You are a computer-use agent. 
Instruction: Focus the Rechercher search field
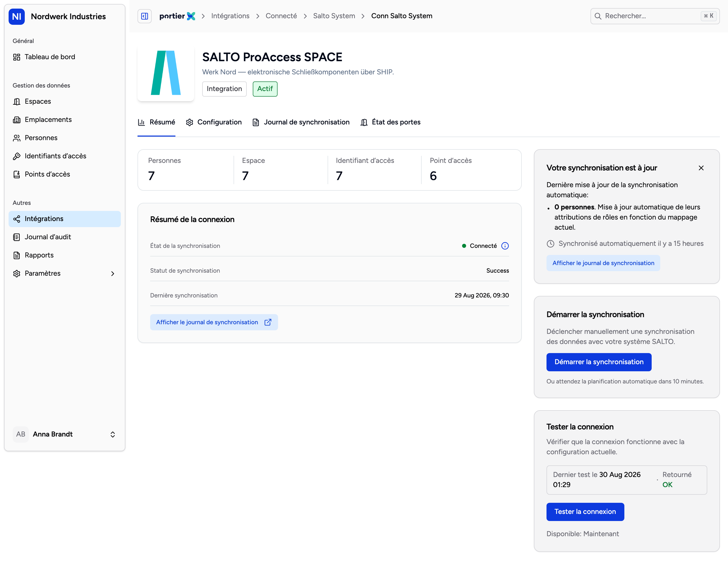[655, 16]
